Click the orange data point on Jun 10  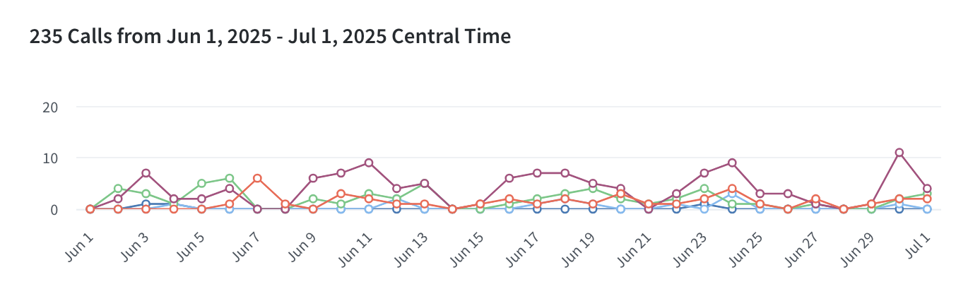tap(341, 194)
